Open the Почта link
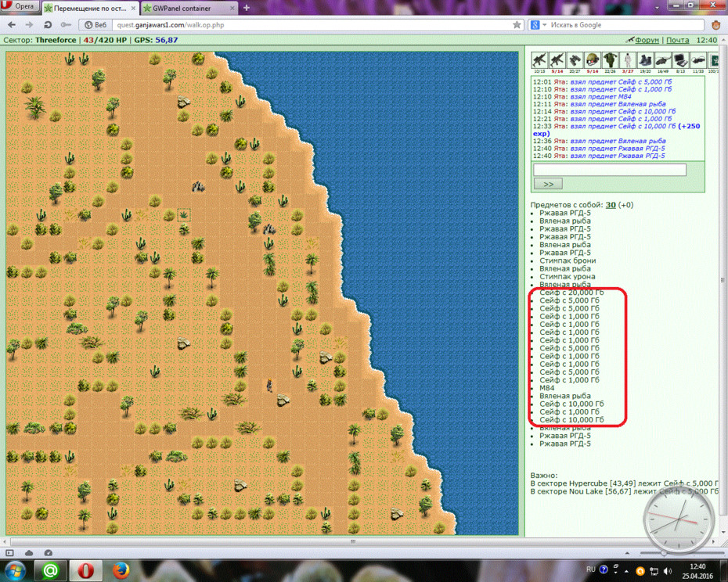Viewport: 728px width, 582px height. pyautogui.click(x=677, y=40)
